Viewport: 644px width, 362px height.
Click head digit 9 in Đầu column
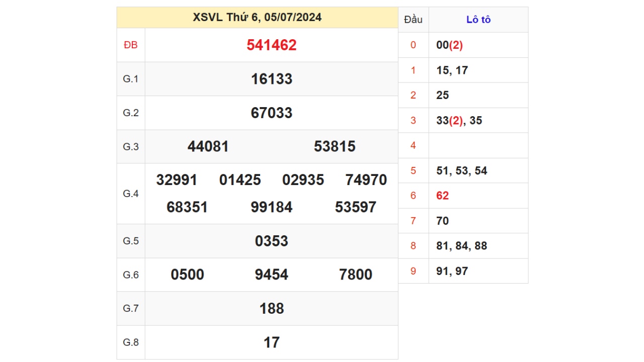414,271
